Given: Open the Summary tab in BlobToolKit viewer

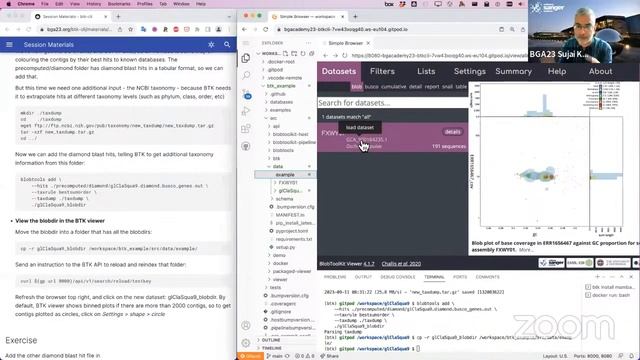Looking at the screenshot, I should (x=513, y=71).
